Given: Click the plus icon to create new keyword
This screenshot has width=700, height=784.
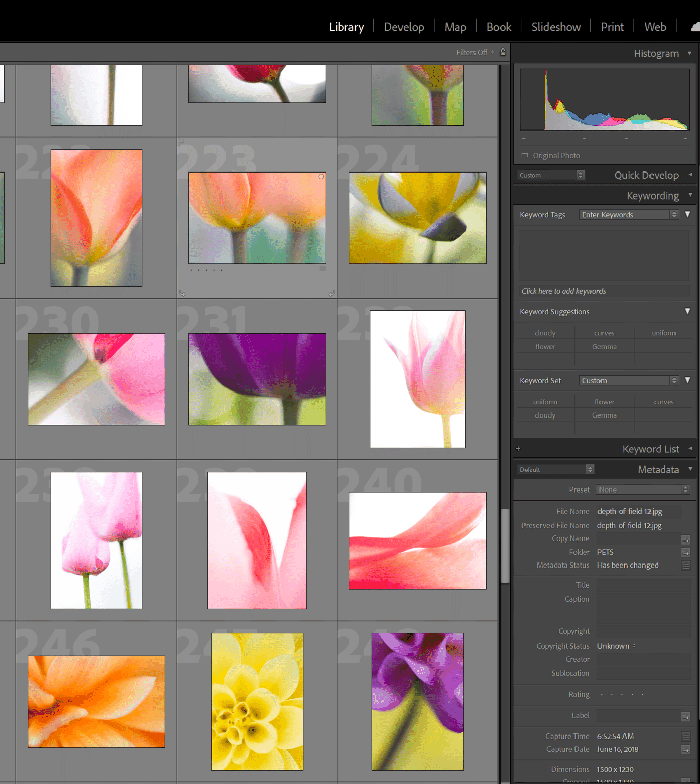Looking at the screenshot, I should tap(518, 449).
